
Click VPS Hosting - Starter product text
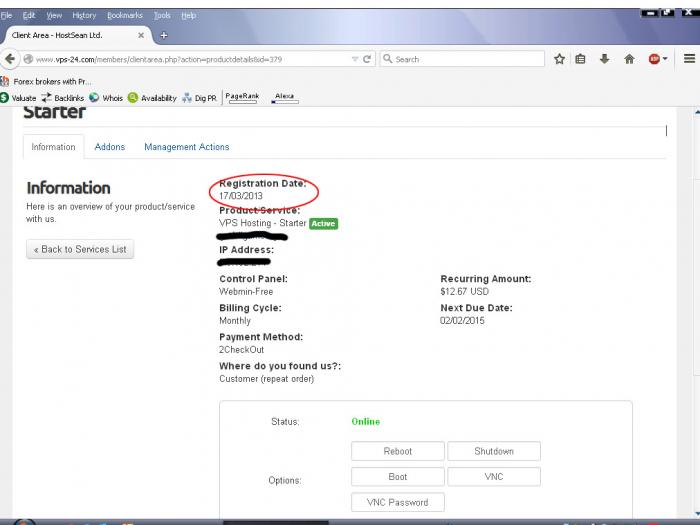coord(262,223)
